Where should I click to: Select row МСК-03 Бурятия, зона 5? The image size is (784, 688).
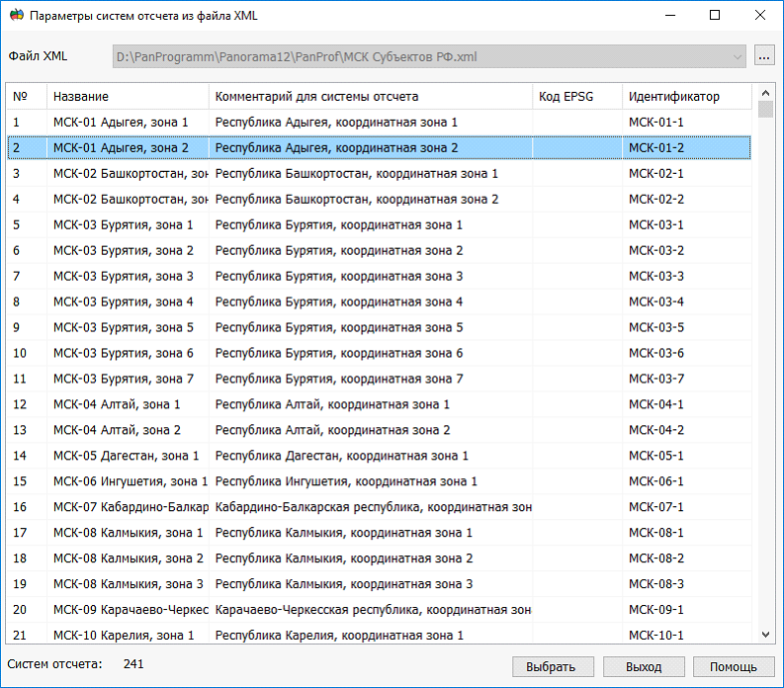click(x=379, y=327)
